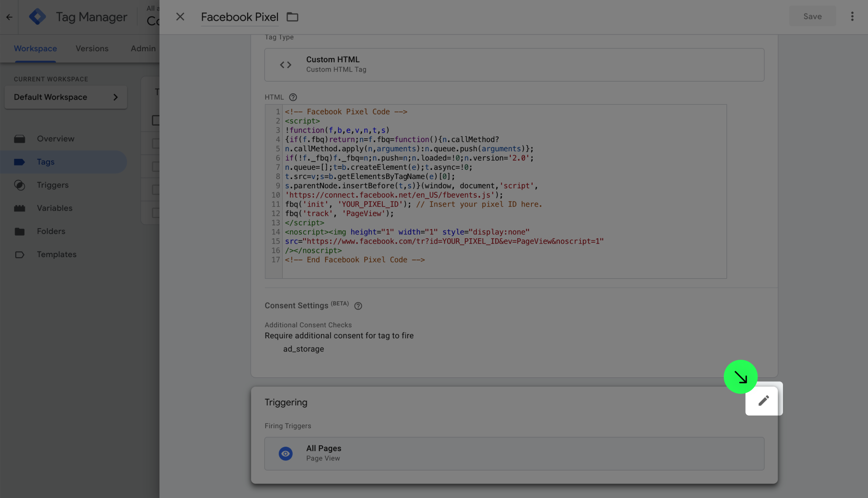
Task: Close the Facebook Pixel tag editor
Action: [x=180, y=17]
